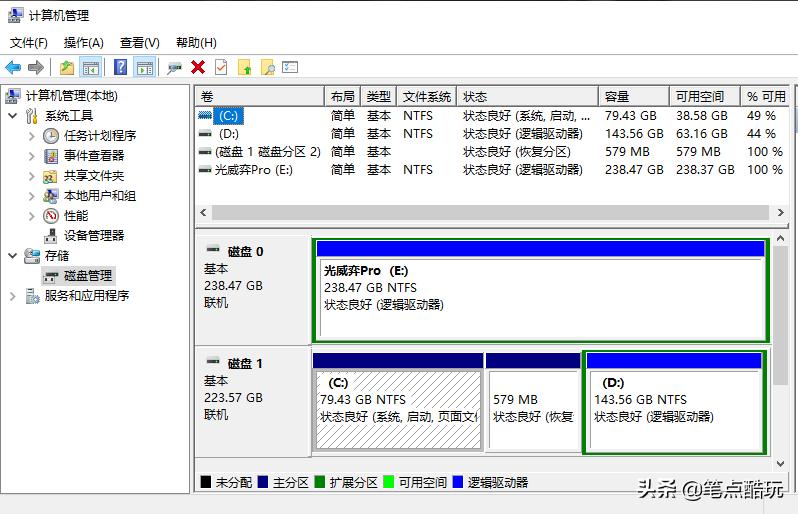Click the Back arrow toolbar icon

pos(13,67)
